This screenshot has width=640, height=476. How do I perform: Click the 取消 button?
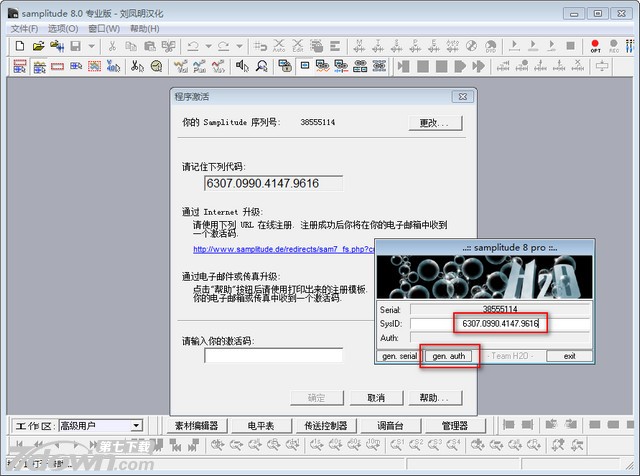click(376, 398)
